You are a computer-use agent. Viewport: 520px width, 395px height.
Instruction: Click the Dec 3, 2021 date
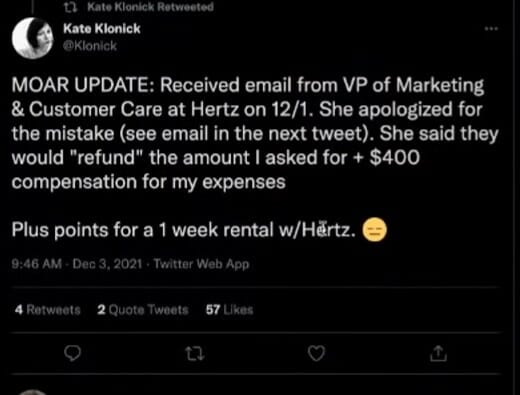coord(108,264)
